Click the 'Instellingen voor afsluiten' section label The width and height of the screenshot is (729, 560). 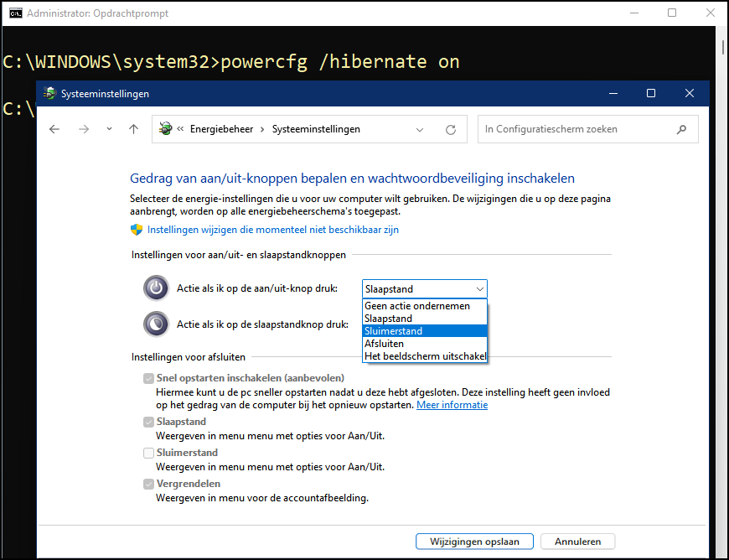coord(189,357)
